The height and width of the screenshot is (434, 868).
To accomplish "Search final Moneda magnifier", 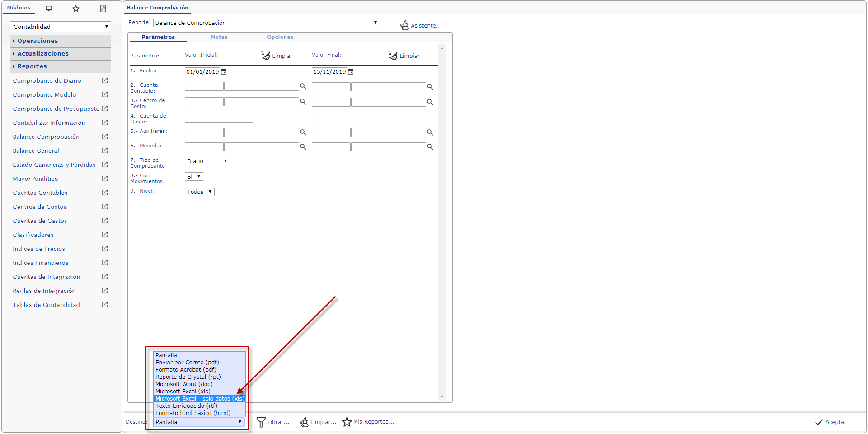I will click(430, 147).
